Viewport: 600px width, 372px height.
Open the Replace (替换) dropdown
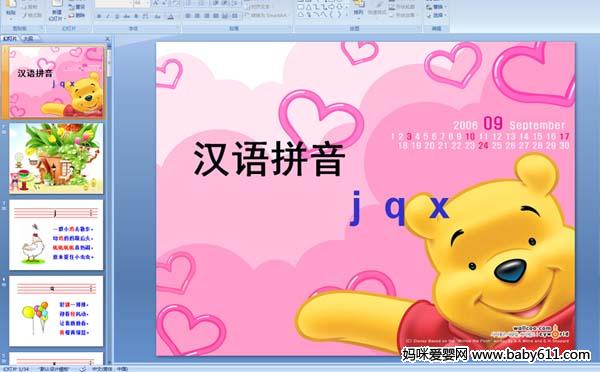[x=436, y=7]
